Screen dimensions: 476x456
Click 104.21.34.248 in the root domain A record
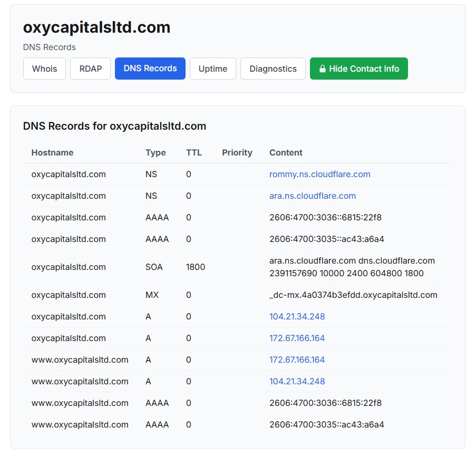[297, 316]
